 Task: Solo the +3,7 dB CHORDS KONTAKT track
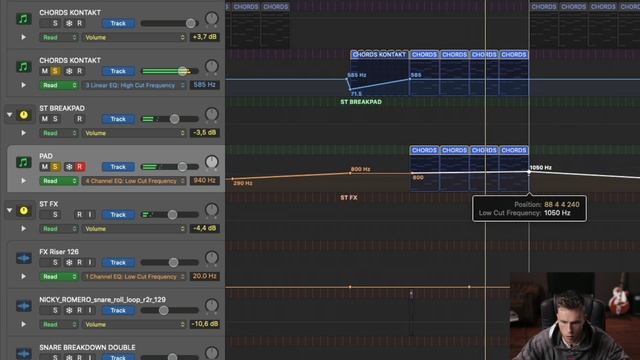tap(55, 23)
